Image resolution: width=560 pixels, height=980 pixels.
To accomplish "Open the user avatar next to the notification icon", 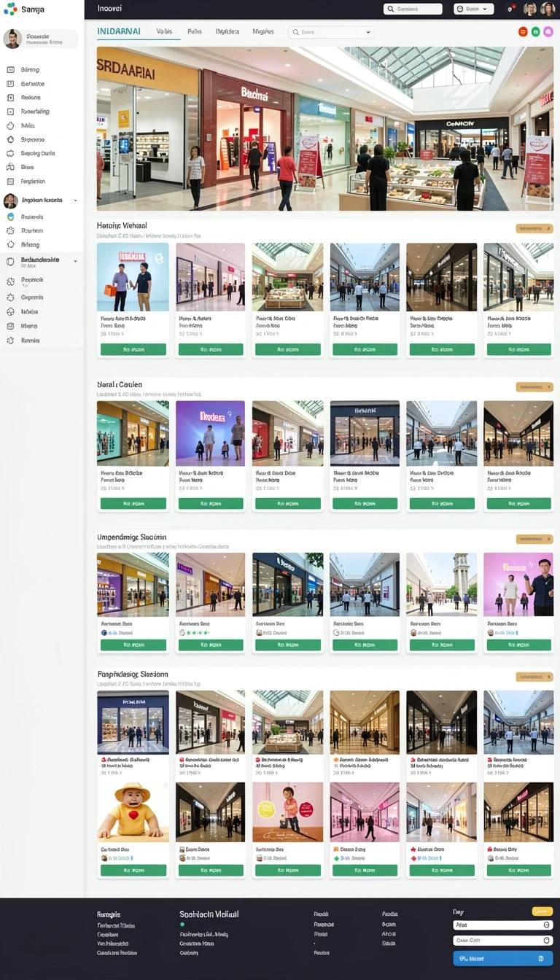I will [x=530, y=9].
